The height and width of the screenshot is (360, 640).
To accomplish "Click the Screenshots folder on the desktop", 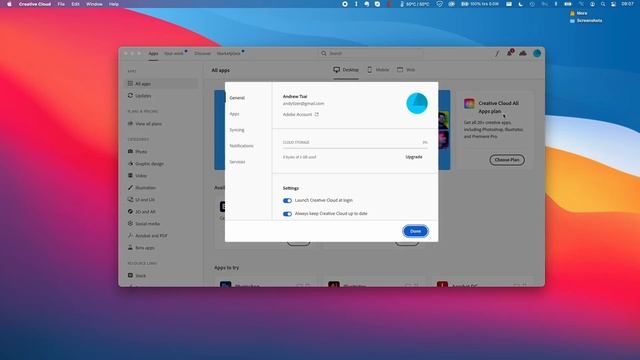I will pos(586,20).
